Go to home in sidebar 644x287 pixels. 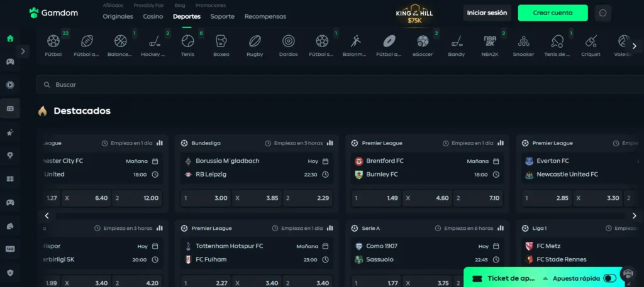tap(10, 38)
